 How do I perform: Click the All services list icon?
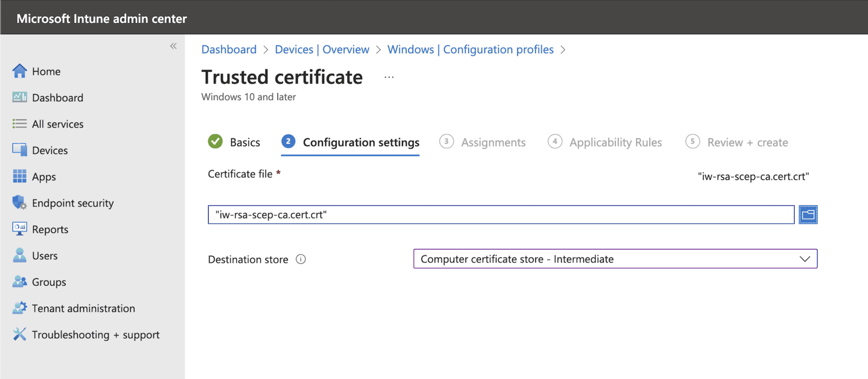20,124
